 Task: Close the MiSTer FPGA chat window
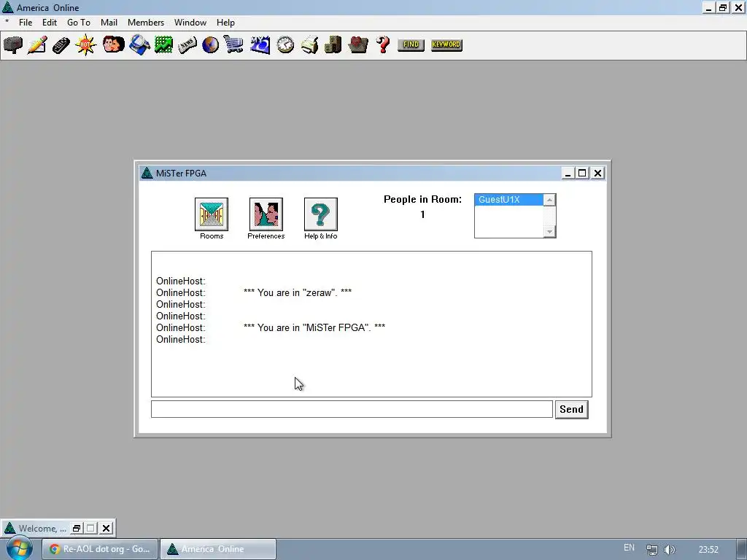click(598, 173)
